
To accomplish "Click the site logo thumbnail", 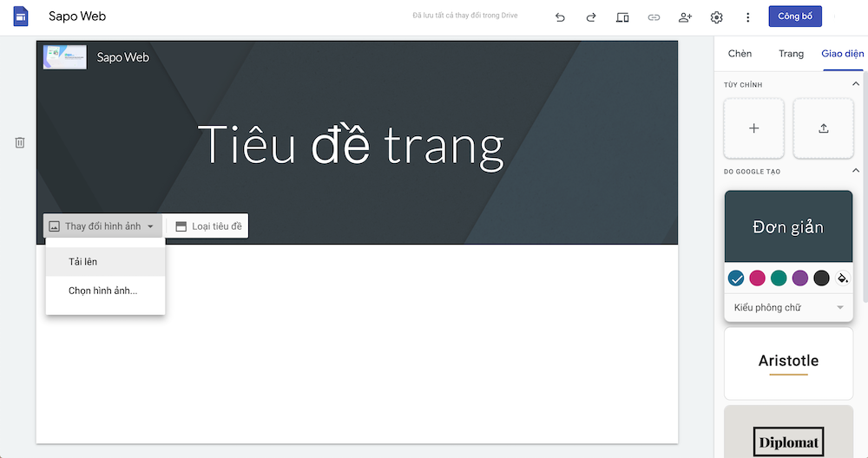I will click(x=65, y=57).
